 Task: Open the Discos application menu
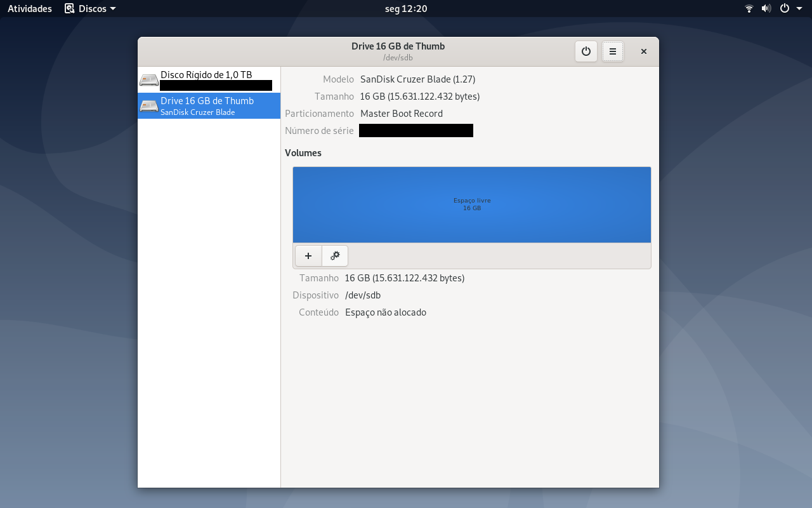coord(91,9)
